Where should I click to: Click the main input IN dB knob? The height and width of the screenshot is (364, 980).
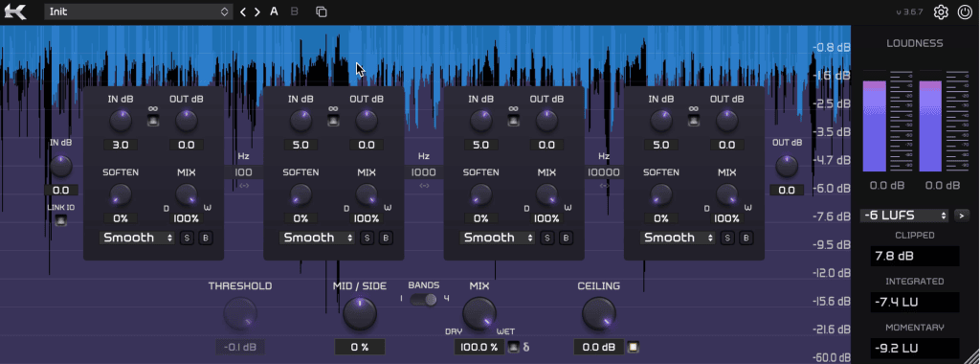(60, 167)
